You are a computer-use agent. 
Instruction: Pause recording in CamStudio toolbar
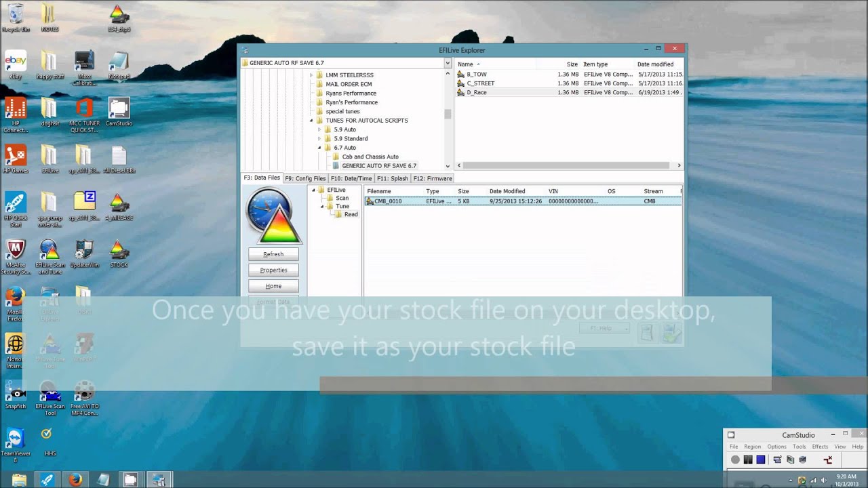click(x=748, y=460)
